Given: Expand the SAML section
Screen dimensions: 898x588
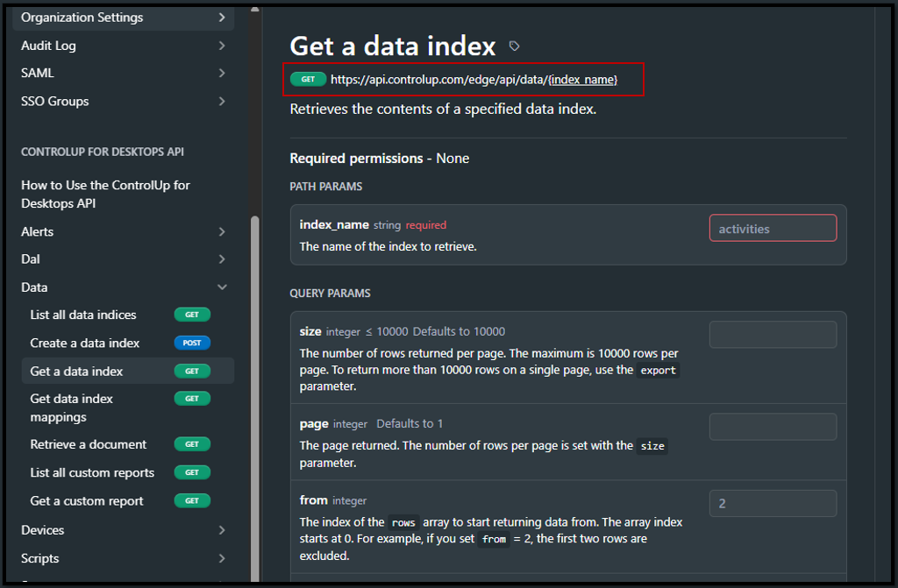Looking at the screenshot, I should (x=123, y=74).
